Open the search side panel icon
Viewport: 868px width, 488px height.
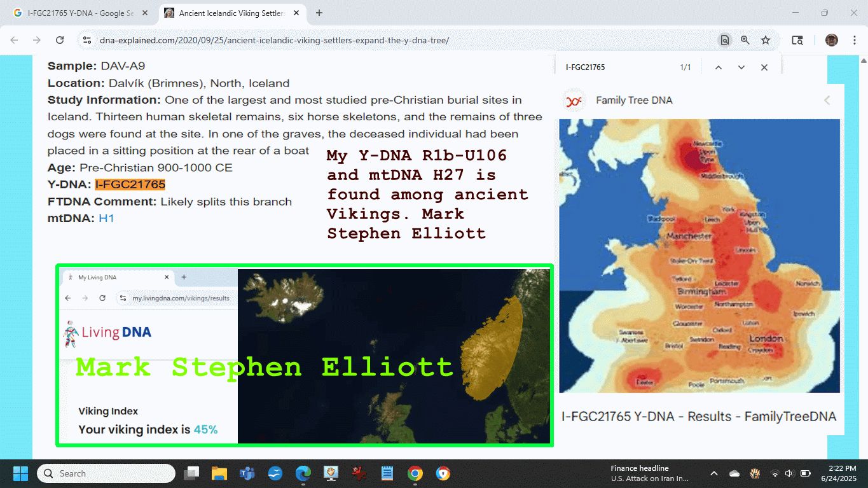coord(797,40)
